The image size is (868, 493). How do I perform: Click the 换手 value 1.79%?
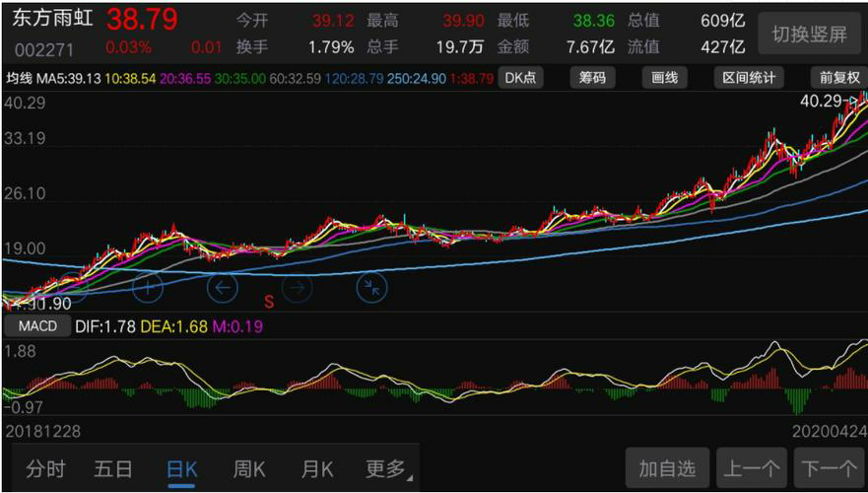(331, 47)
